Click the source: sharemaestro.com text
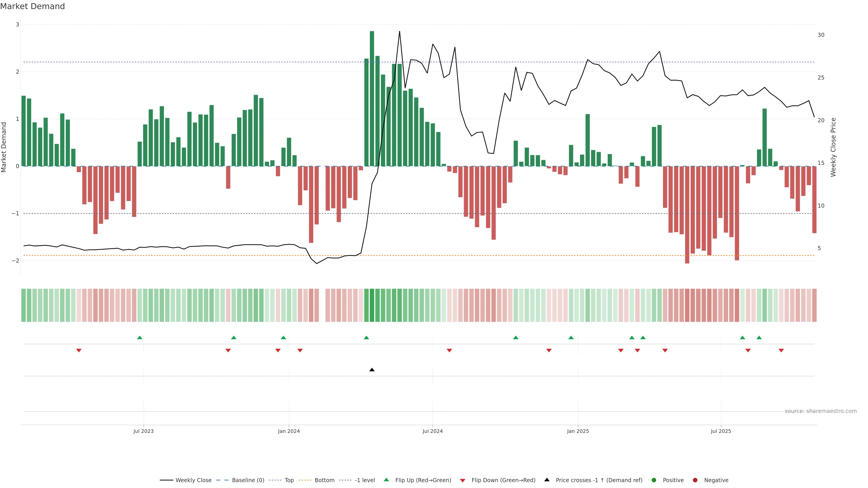Viewport: 868px width, 488px height. [x=821, y=411]
